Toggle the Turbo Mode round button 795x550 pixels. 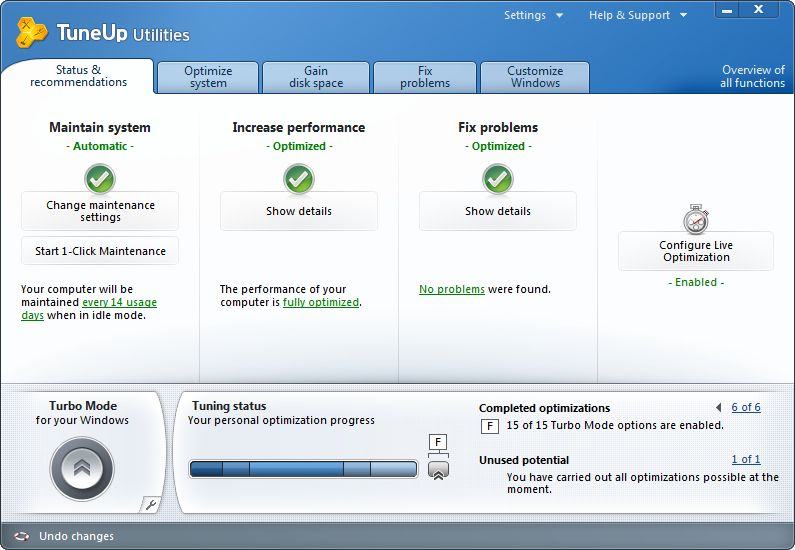coord(82,469)
